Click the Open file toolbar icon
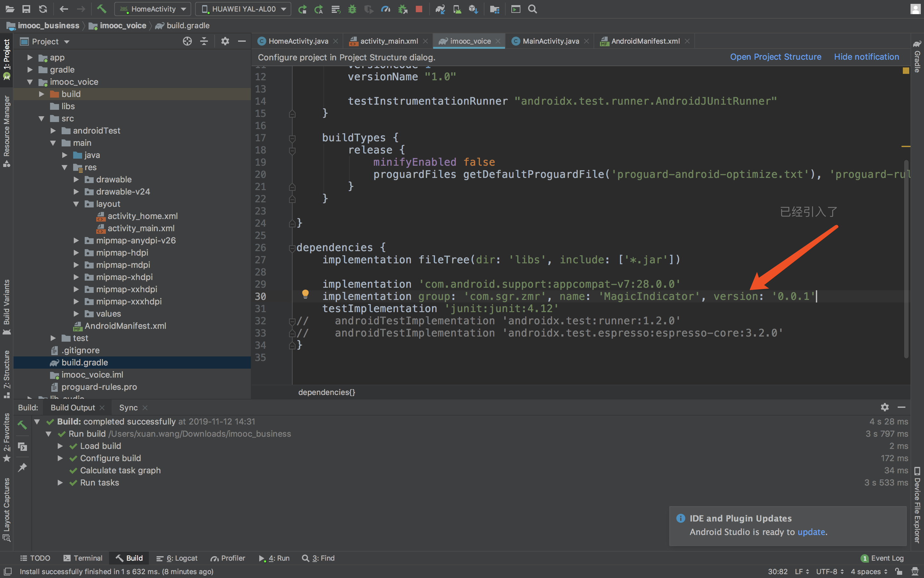 pyautogui.click(x=10, y=9)
